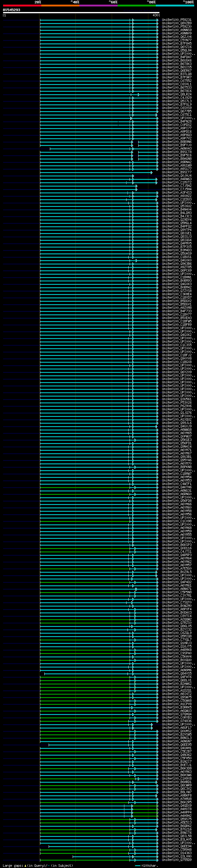Select hit label UniRef100_B7G216
Viewport: 197px width, 868px height.
177,829
